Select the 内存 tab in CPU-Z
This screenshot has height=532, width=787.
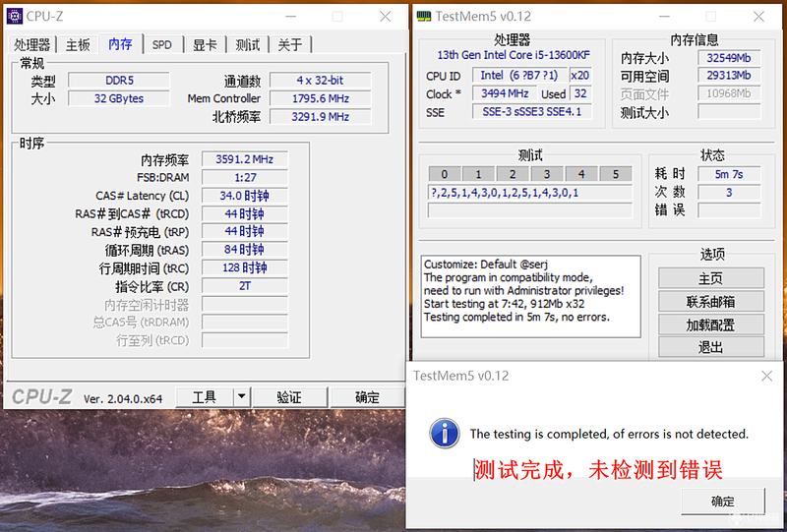pyautogui.click(x=120, y=43)
